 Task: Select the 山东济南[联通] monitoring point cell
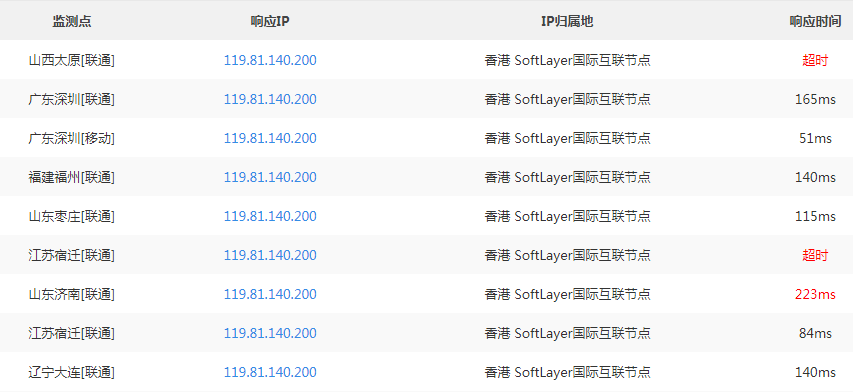click(x=72, y=295)
